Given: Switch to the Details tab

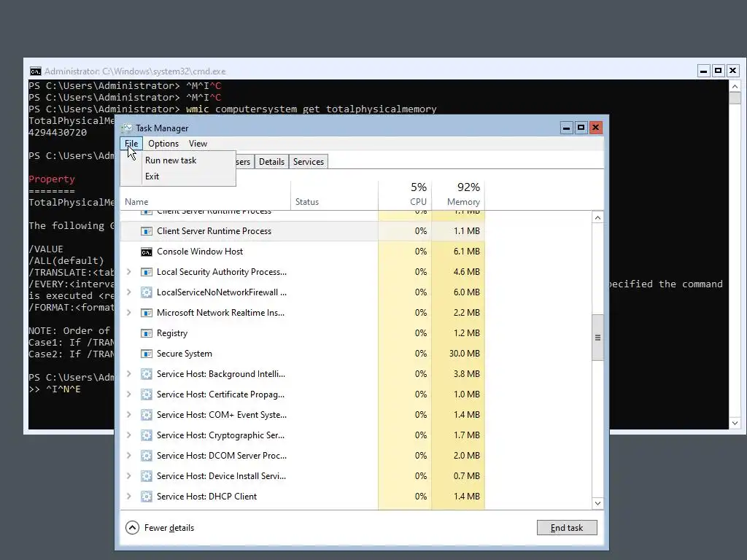Looking at the screenshot, I should click(271, 161).
